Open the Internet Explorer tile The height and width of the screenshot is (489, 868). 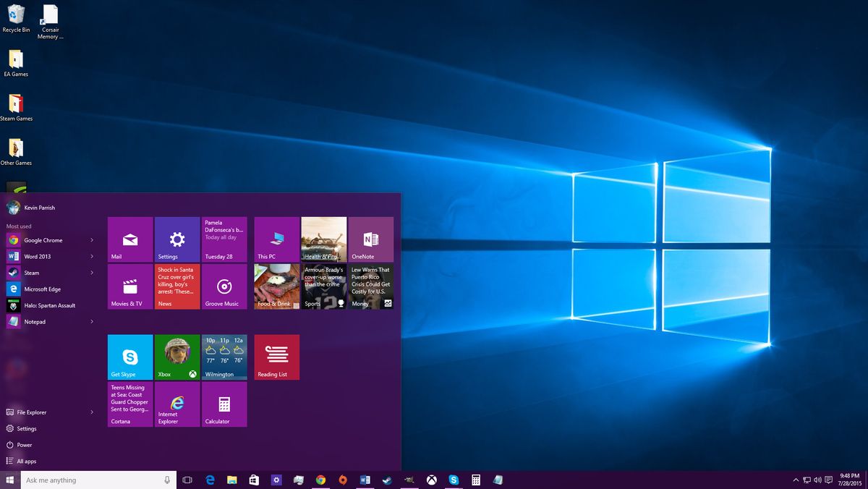pos(176,404)
